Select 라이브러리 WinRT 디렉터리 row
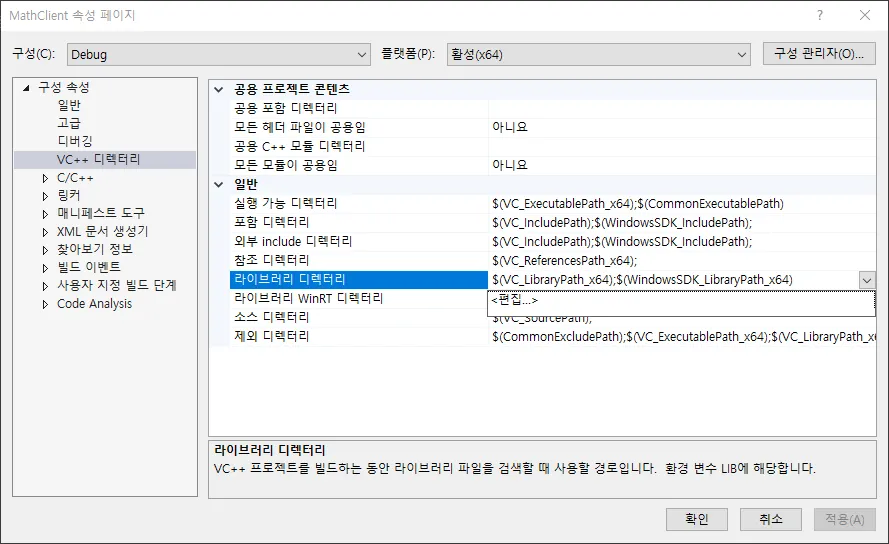889x544 pixels. point(359,298)
